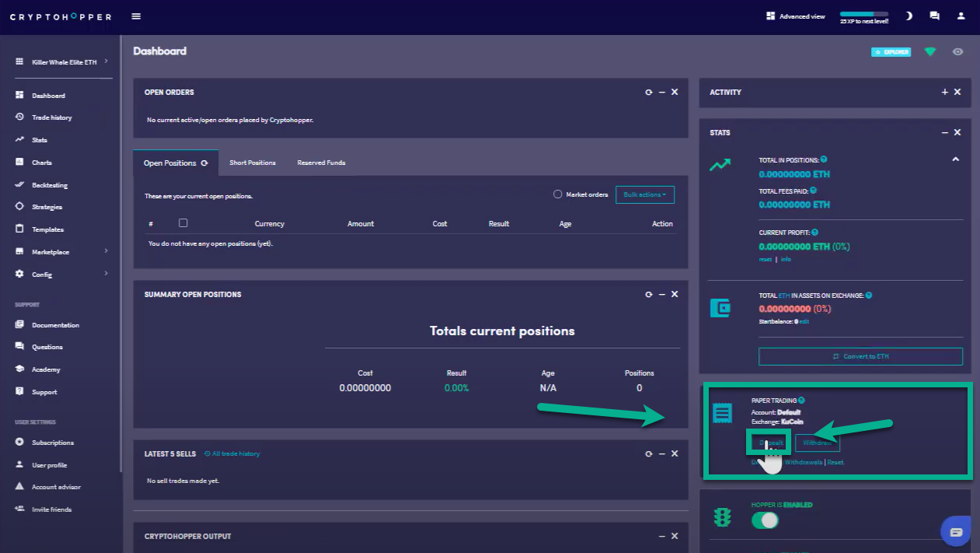The image size is (980, 553).
Task: Click the hamburger menu icon in the header
Action: pos(137,16)
